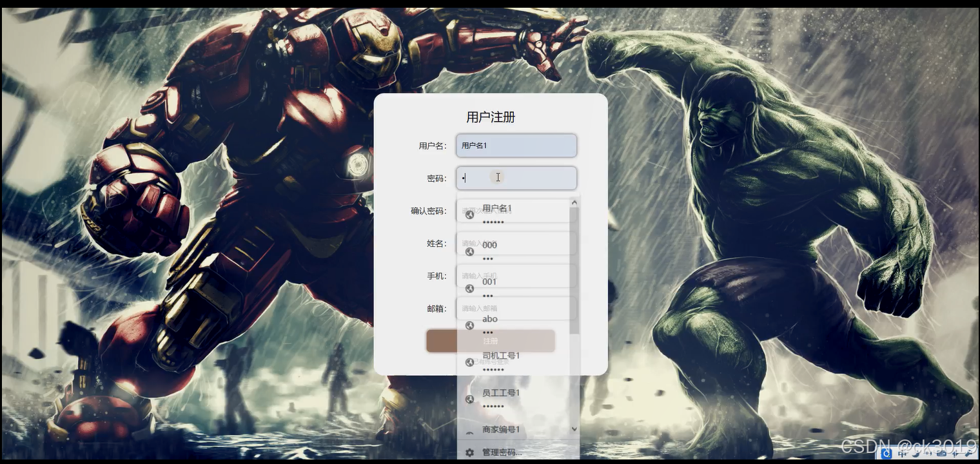This screenshot has width=980, height=464.
Task: Click the 姓名 input field
Action: point(516,243)
